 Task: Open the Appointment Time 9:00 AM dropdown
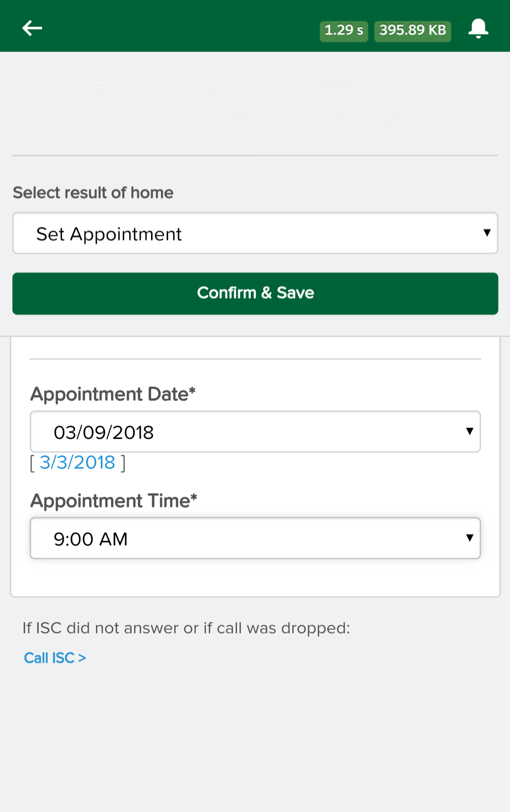coord(255,538)
